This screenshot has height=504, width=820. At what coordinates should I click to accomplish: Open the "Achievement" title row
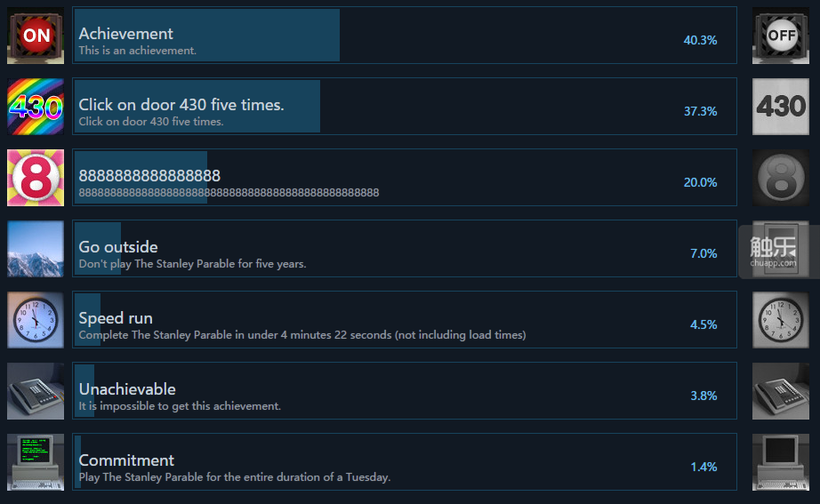pyautogui.click(x=126, y=34)
